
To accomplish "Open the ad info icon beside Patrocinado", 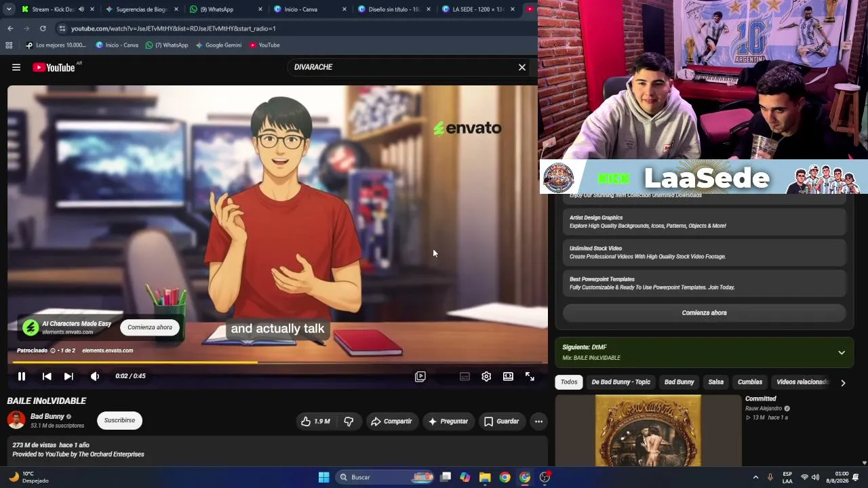I will point(53,350).
